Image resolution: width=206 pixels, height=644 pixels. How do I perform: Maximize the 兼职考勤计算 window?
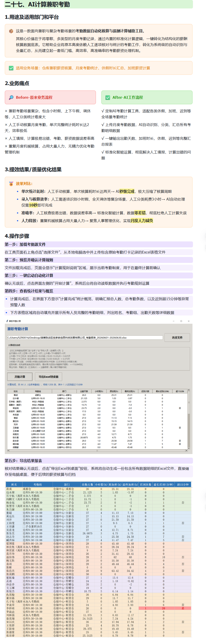click(x=181, y=321)
